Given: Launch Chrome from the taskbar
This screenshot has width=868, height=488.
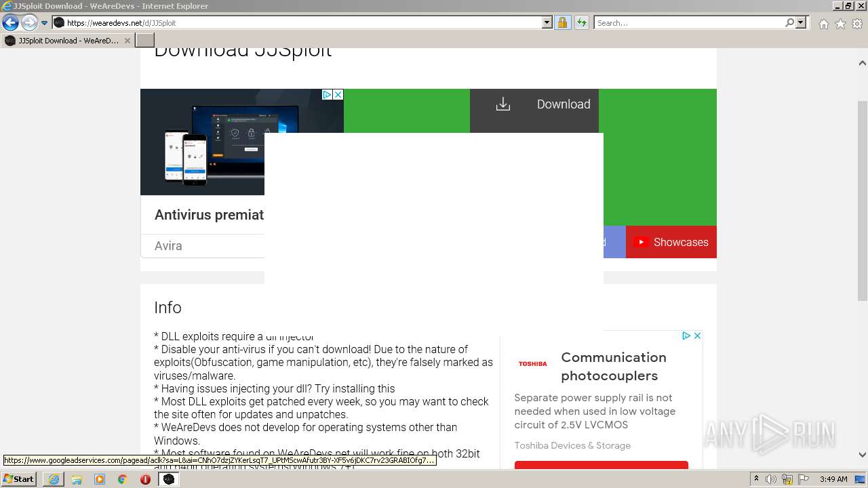Looking at the screenshot, I should pyautogui.click(x=123, y=479).
